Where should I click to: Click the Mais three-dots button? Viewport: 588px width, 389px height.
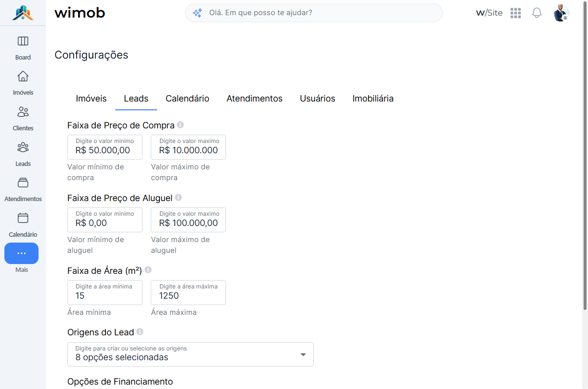coord(21,253)
